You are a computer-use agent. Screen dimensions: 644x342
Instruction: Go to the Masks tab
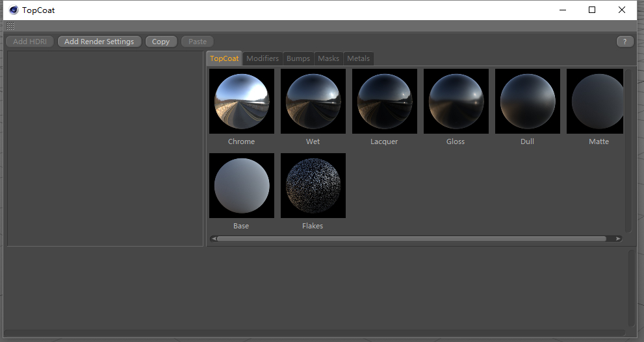pos(328,58)
